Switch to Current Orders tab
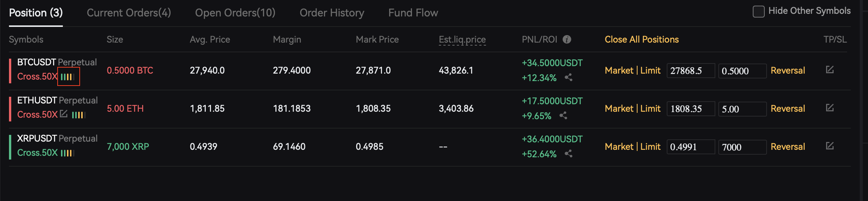Screen dimensions: 868x201 coord(129,13)
